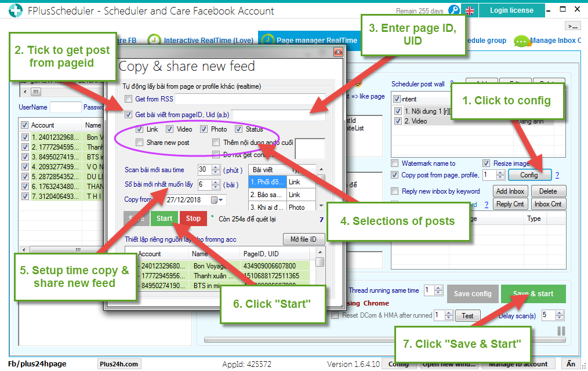The width and height of the screenshot is (588, 371).
Task: Decrease the Số bài mới nhất muốn lấy value
Action: pyautogui.click(x=216, y=187)
